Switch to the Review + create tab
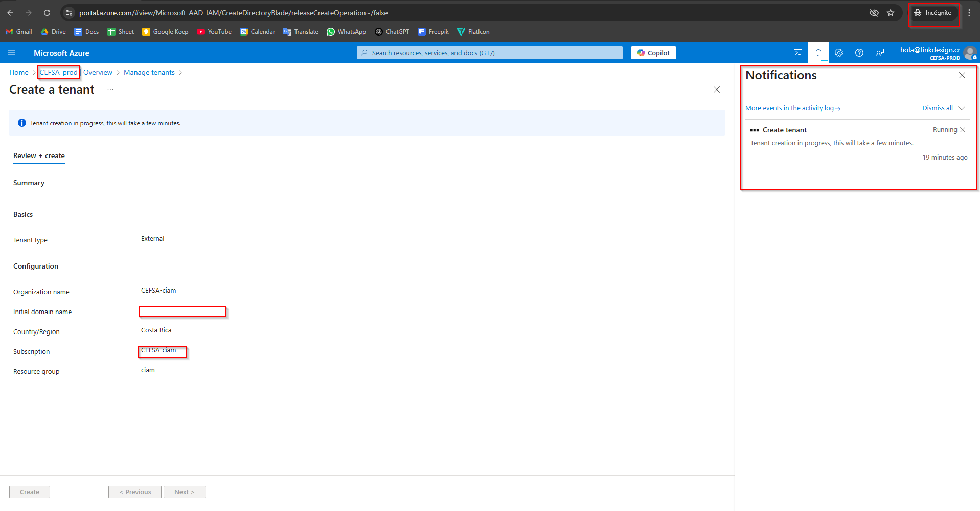The height and width of the screenshot is (511, 980). (39, 155)
